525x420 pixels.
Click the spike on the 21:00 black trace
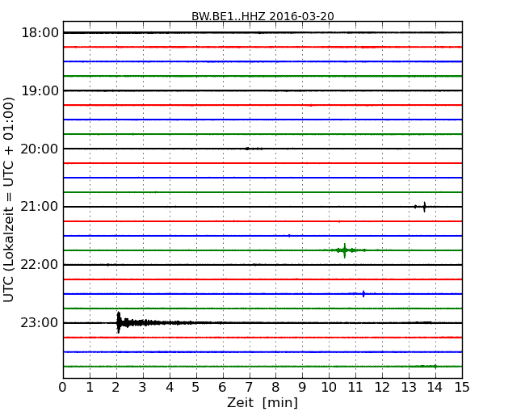click(x=424, y=207)
